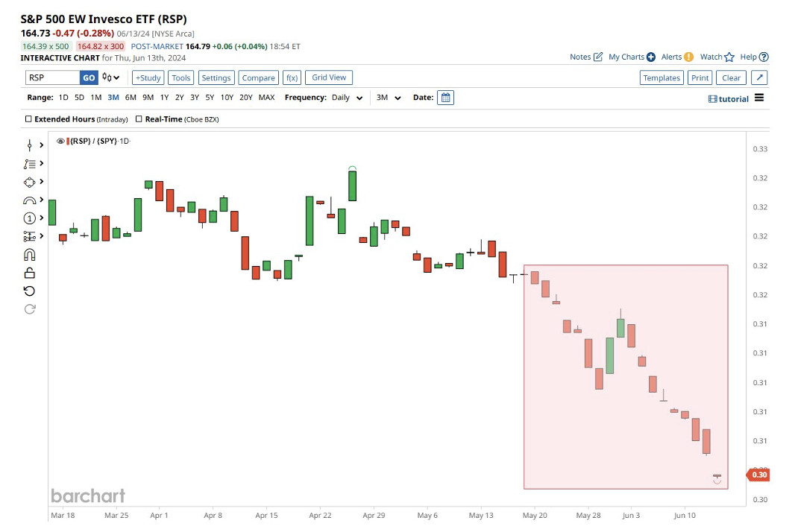
Task: Select the arc drawing tool
Action: 30,200
